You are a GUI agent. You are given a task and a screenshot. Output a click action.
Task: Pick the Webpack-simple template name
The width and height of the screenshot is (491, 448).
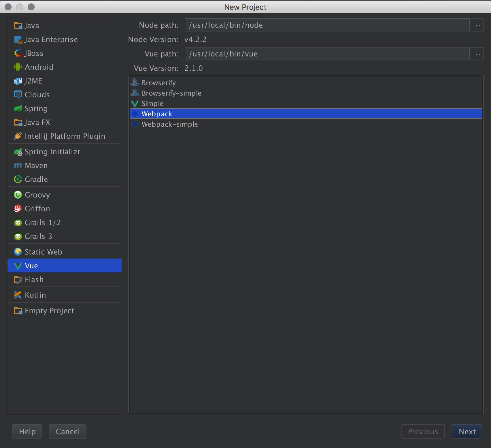(x=170, y=124)
